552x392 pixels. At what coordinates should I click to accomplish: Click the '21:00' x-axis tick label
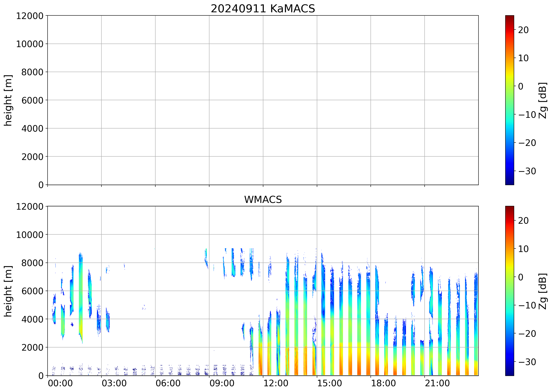click(x=437, y=383)
